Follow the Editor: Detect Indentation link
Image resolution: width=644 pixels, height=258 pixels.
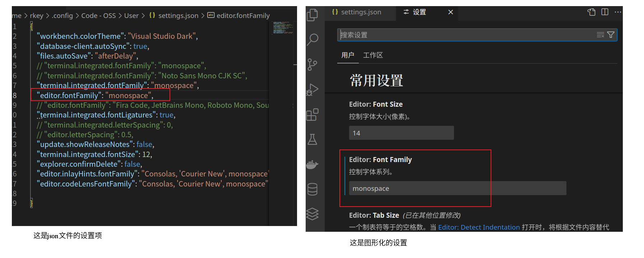coord(479,227)
